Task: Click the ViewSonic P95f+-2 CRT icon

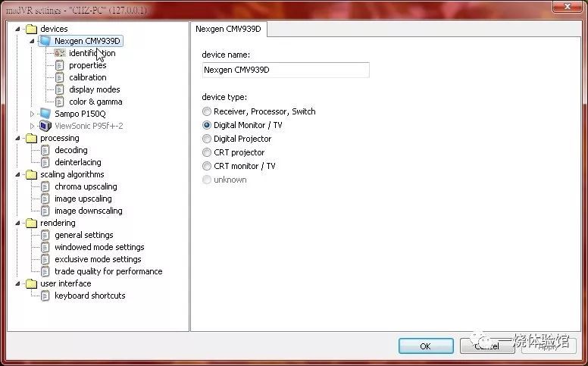Action: coord(45,126)
